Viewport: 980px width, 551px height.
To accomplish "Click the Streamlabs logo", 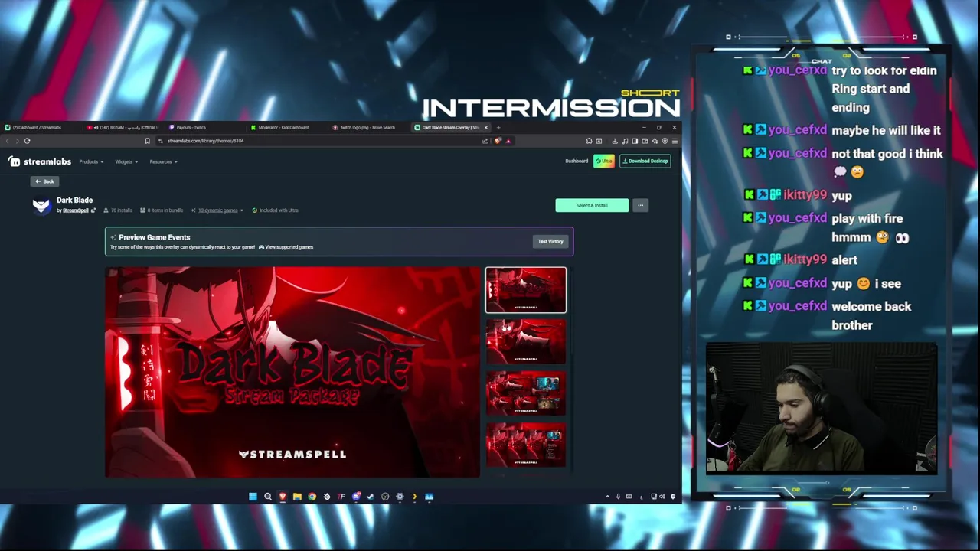I will tap(40, 161).
